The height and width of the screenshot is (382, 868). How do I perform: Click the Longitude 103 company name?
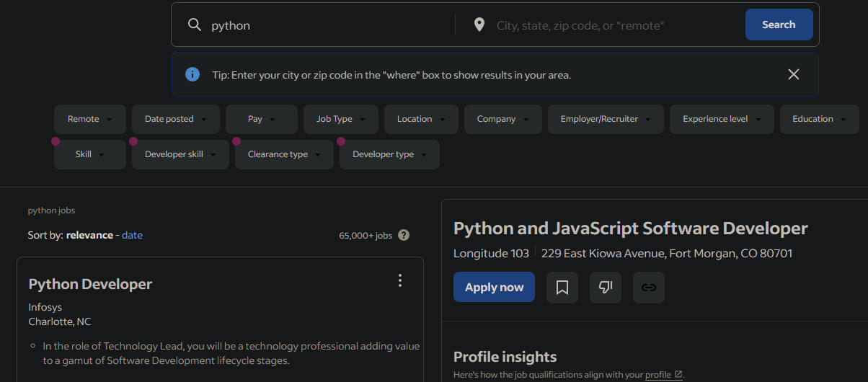tap(491, 254)
